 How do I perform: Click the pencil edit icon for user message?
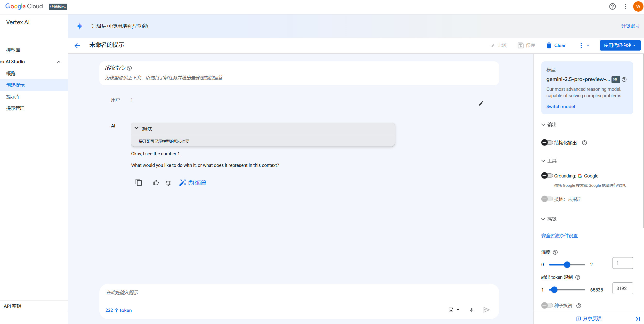(x=481, y=103)
